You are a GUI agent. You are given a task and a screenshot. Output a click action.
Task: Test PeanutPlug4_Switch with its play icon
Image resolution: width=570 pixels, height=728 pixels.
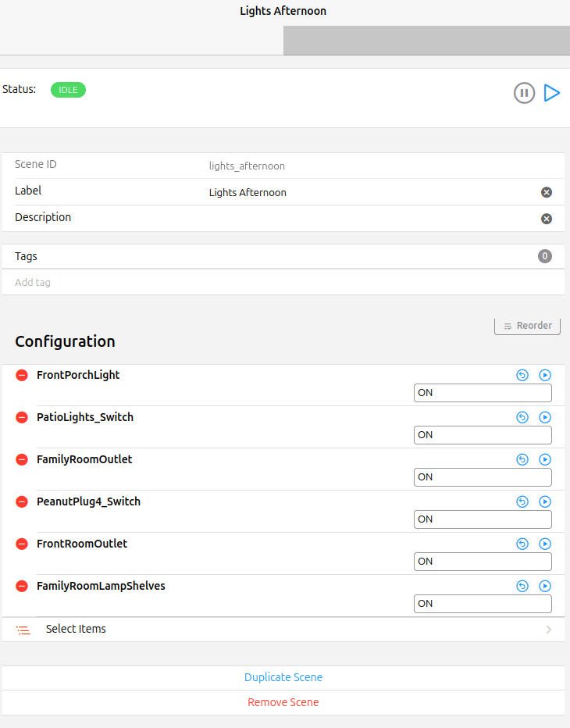coord(545,501)
